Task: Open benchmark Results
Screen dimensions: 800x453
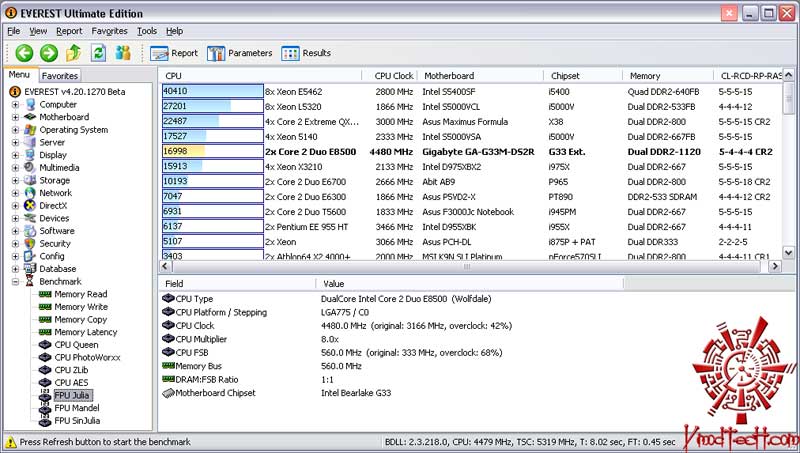Action: tap(306, 53)
